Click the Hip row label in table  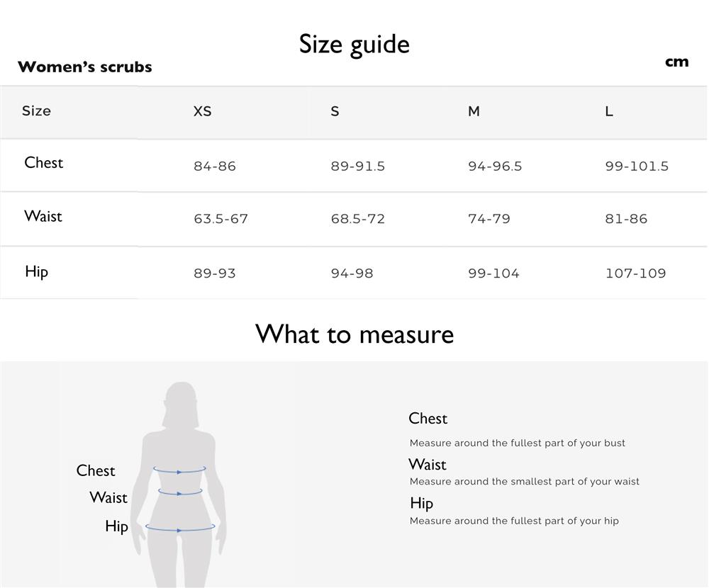pos(36,271)
